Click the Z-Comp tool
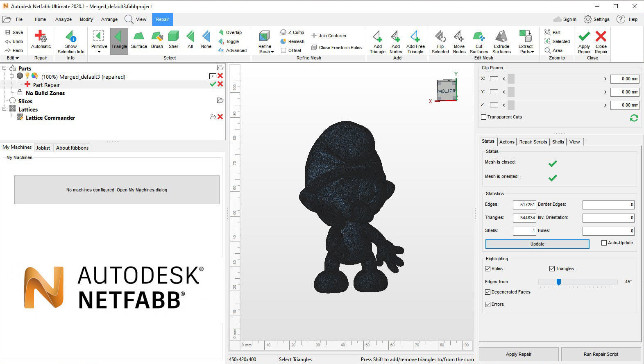Viewport: 644px width, 364px height. (292, 32)
